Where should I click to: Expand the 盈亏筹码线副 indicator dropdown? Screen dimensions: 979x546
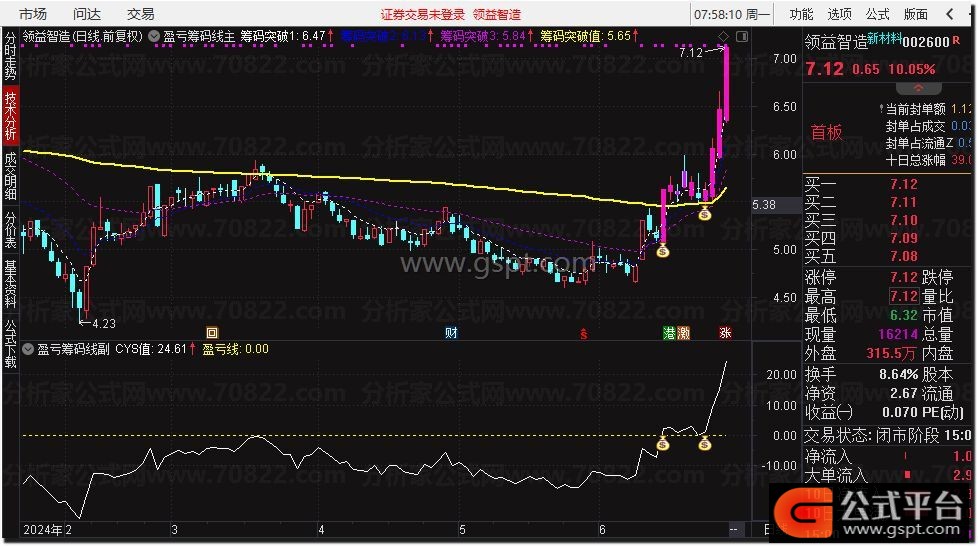(x=28, y=349)
